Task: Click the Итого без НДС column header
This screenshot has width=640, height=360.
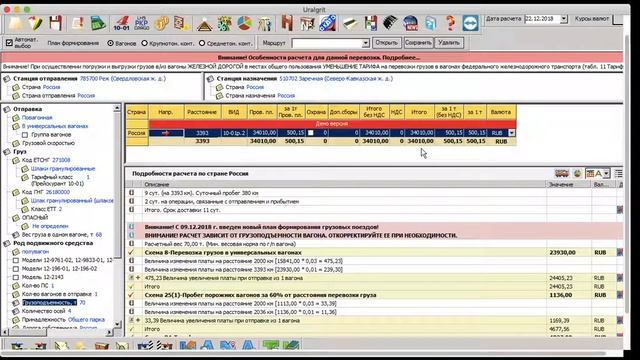Action: pos(374,112)
